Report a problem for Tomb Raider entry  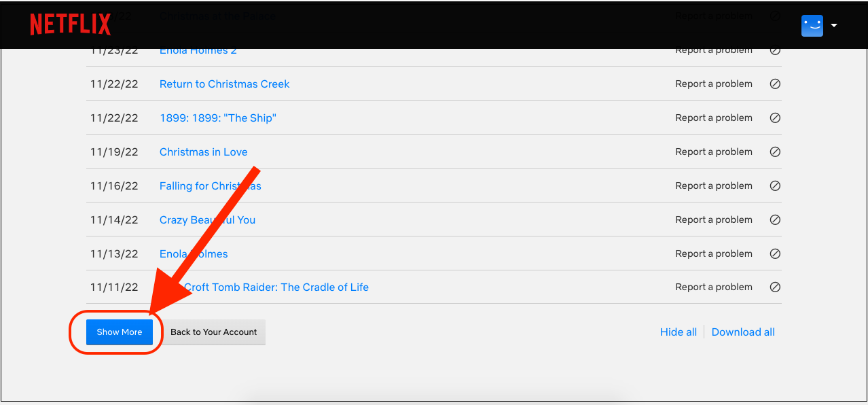[x=714, y=287]
